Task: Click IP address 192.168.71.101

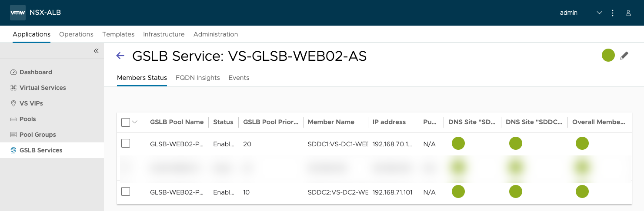Action: 393,192
